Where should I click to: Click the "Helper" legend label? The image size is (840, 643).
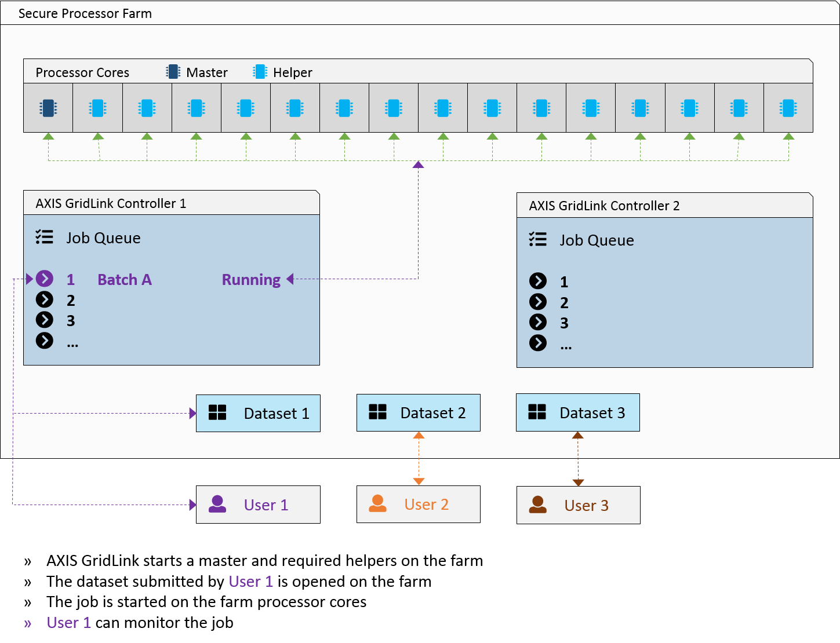point(293,72)
